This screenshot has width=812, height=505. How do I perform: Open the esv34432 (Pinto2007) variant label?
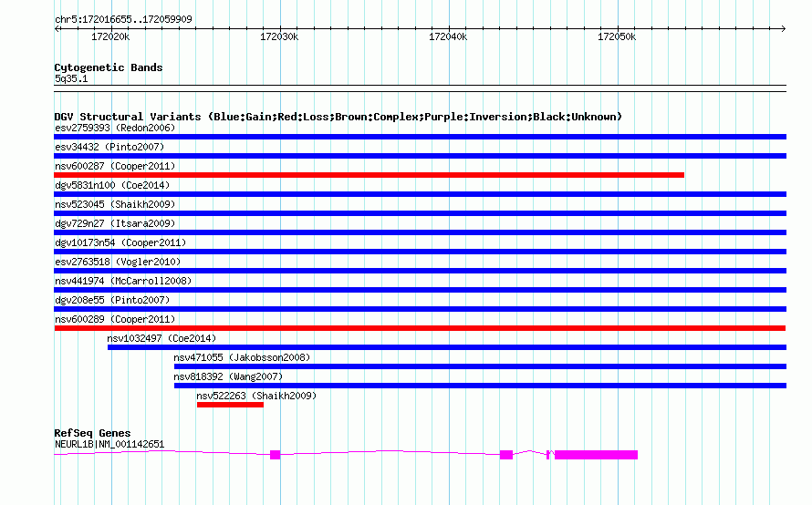(109, 147)
